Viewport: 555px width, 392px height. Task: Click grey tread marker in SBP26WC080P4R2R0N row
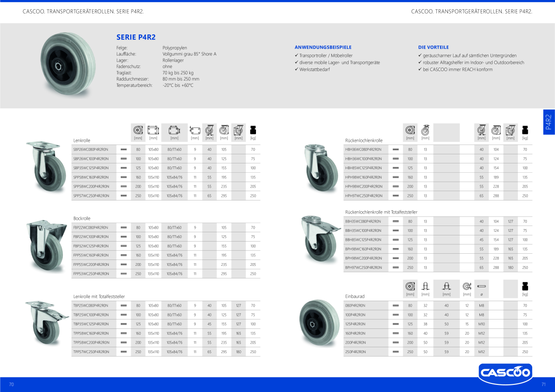(124, 149)
